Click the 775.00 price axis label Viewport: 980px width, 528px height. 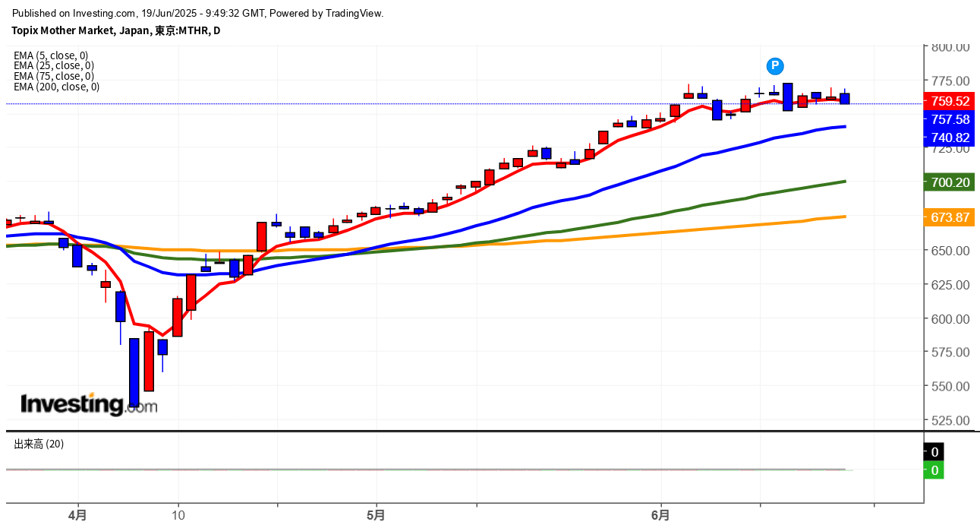coord(952,81)
